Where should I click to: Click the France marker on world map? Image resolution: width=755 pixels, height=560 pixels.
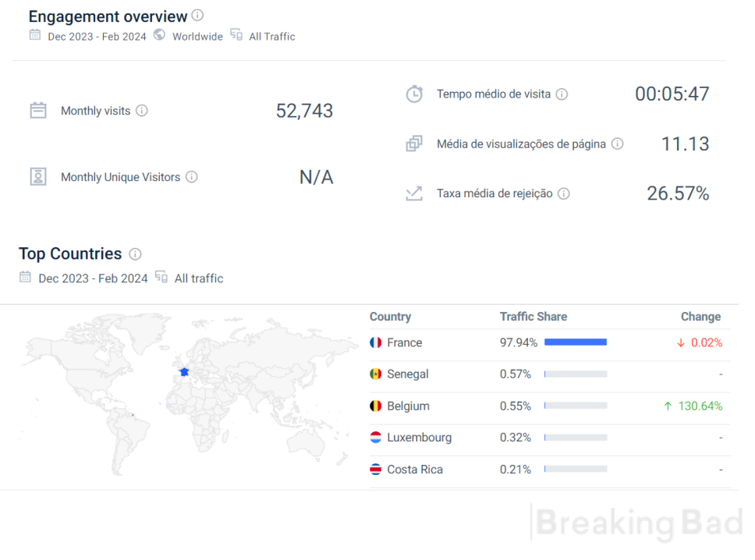tap(184, 372)
